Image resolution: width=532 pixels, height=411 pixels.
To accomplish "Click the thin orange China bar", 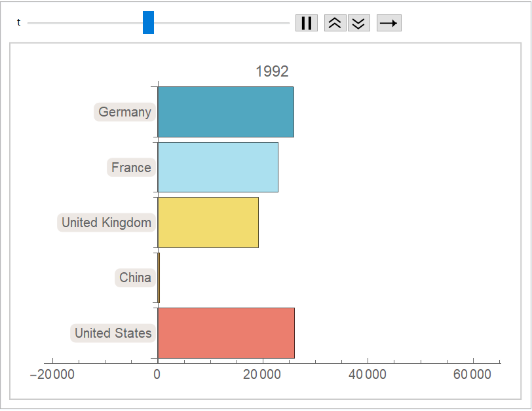I will 159,277.
